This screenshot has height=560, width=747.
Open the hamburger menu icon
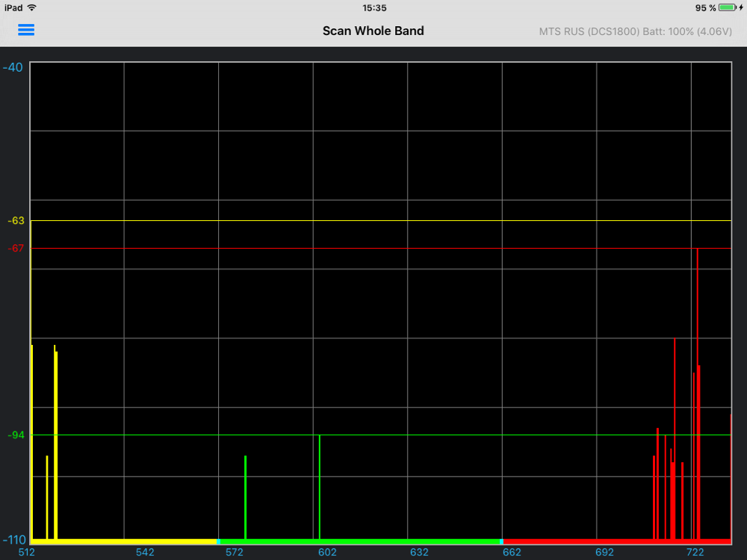[26, 30]
